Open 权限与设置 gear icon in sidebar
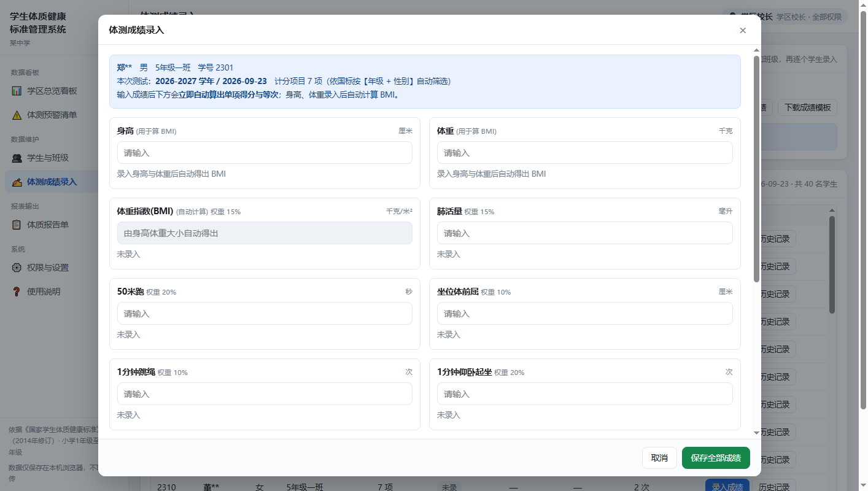 [17, 268]
